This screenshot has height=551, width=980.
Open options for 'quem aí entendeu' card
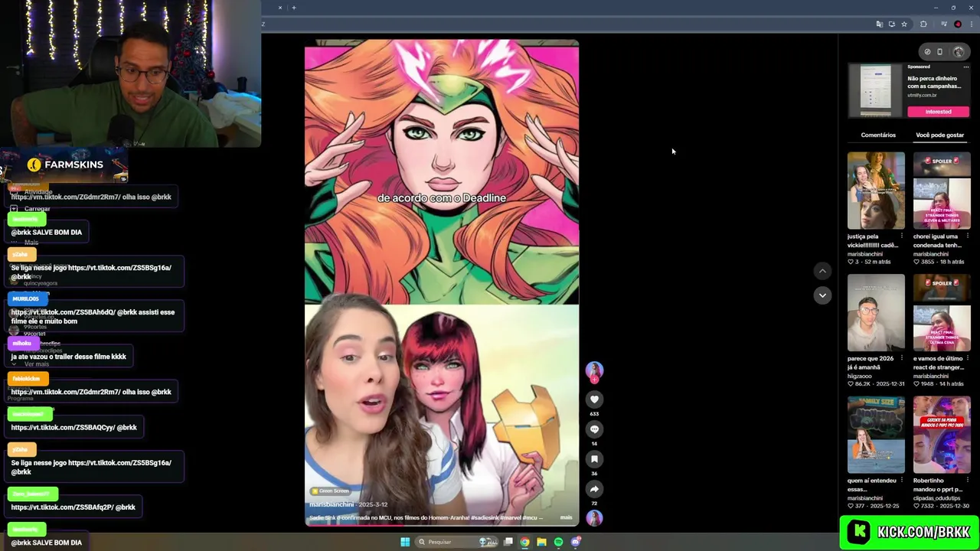(901, 481)
